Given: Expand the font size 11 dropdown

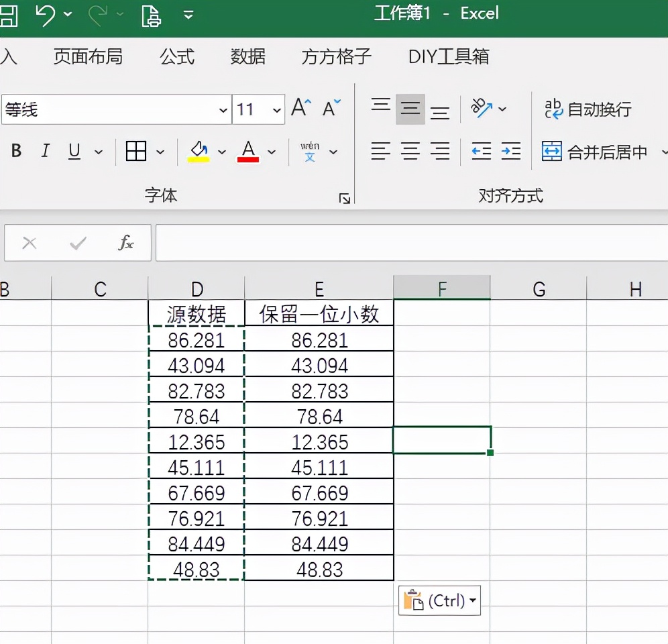Looking at the screenshot, I should point(276,110).
